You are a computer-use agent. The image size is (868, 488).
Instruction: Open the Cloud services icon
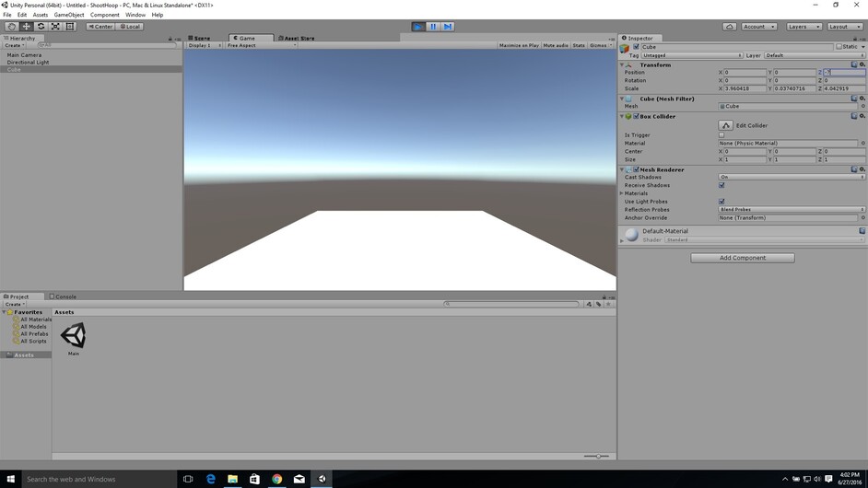[x=729, y=27]
